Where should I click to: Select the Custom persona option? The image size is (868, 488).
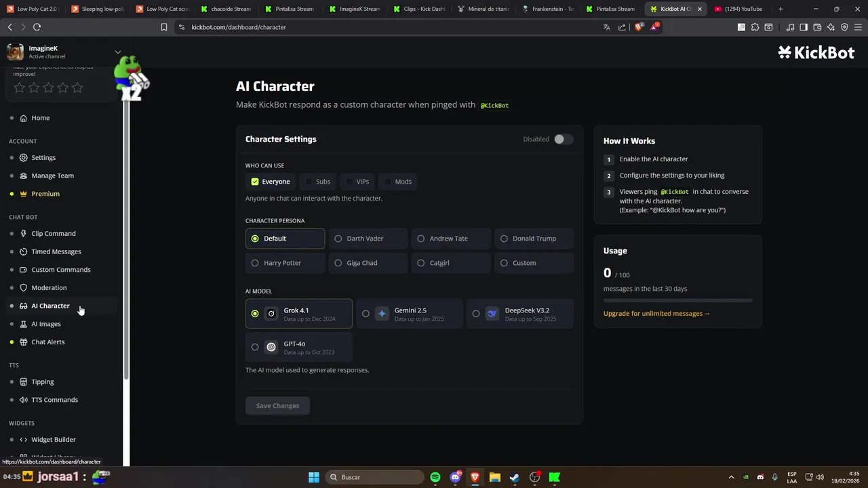click(x=534, y=263)
